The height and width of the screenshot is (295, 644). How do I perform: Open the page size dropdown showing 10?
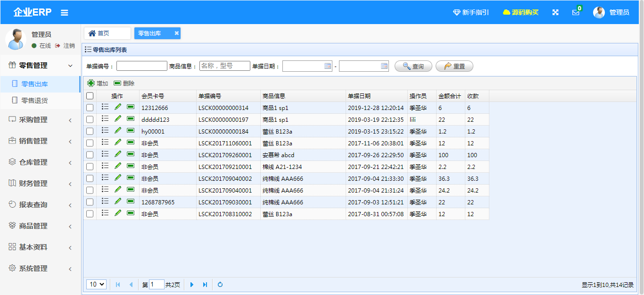tap(97, 284)
